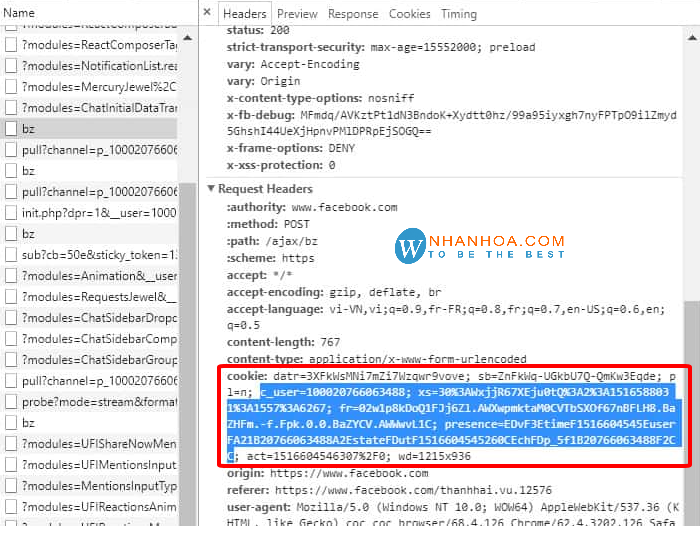
Task: Click file icon beside ?modules=ChatSidebarDropc request
Action: click(x=11, y=317)
